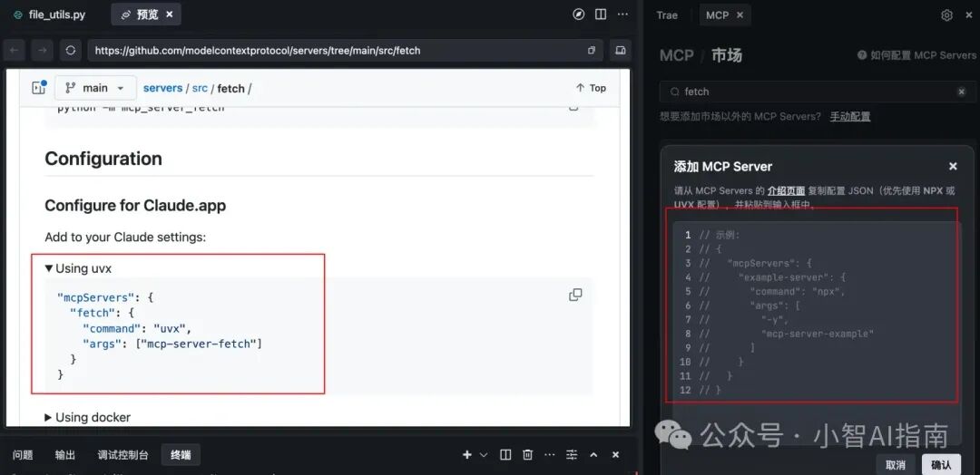The image size is (980, 475).
Task: Click the Configure for Claude.app heading
Action: pyautogui.click(x=135, y=206)
